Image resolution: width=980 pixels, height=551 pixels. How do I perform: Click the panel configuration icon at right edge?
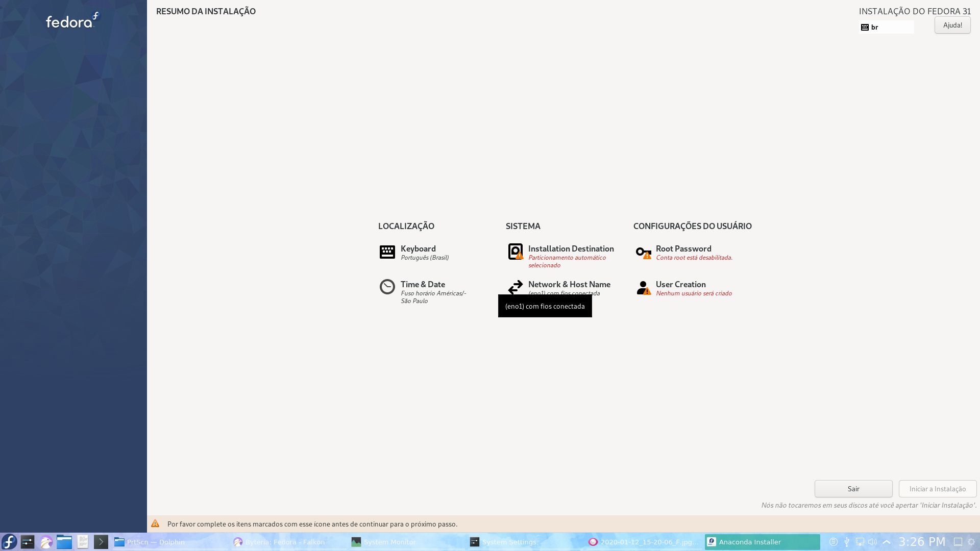(x=972, y=542)
